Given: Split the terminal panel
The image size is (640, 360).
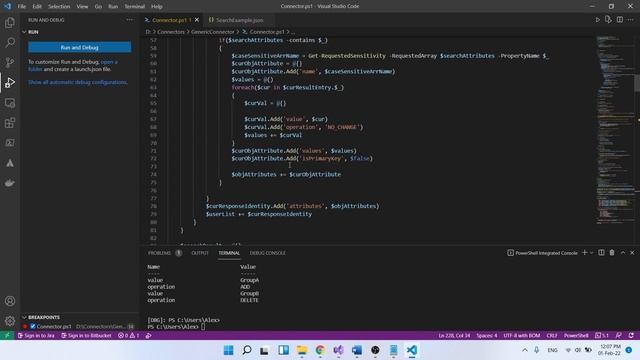Looking at the screenshot, I should point(601,253).
